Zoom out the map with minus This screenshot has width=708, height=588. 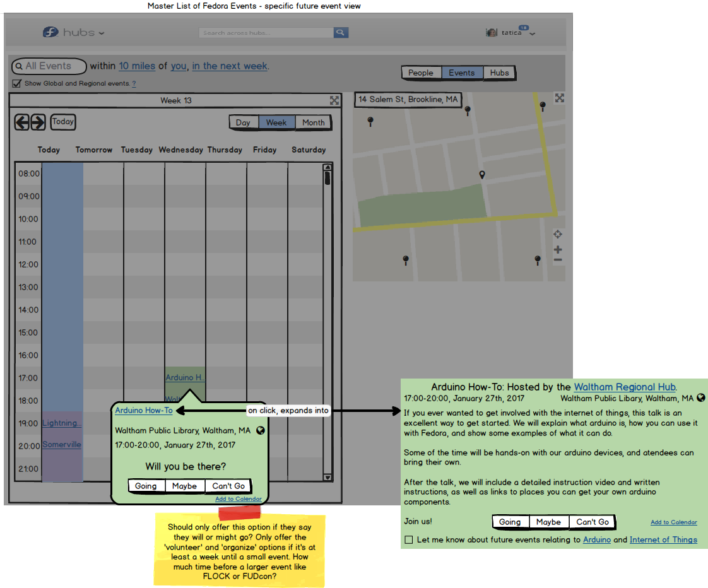click(558, 260)
